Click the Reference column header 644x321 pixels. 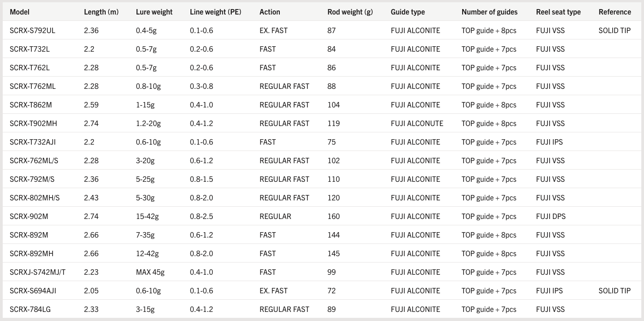pos(615,12)
